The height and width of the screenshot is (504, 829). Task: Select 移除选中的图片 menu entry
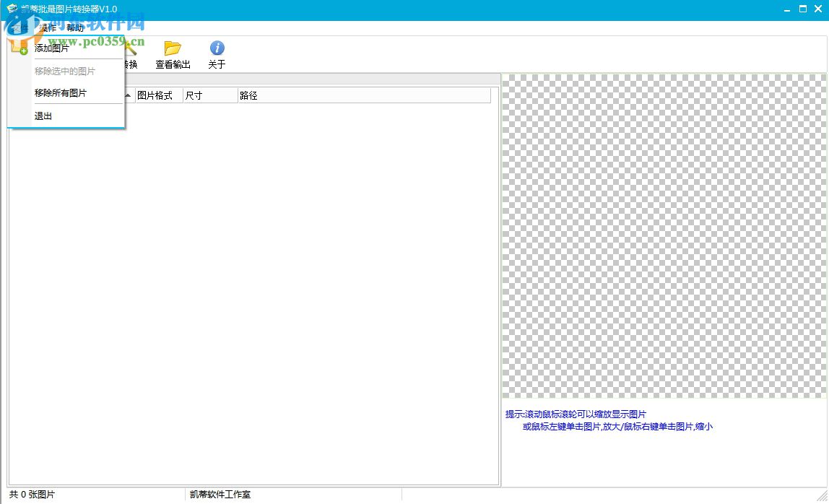click(66, 71)
